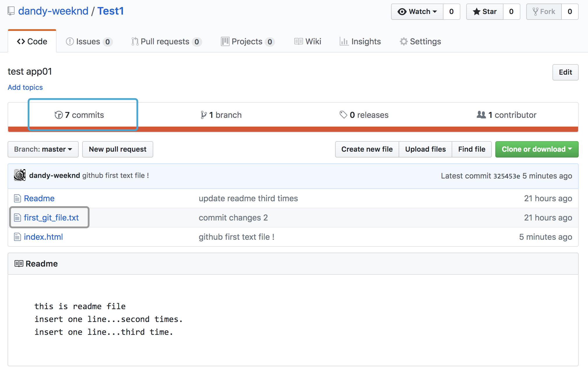This screenshot has width=588, height=371.
Task: Click the people icon beside 1 contributor
Action: coord(481,115)
